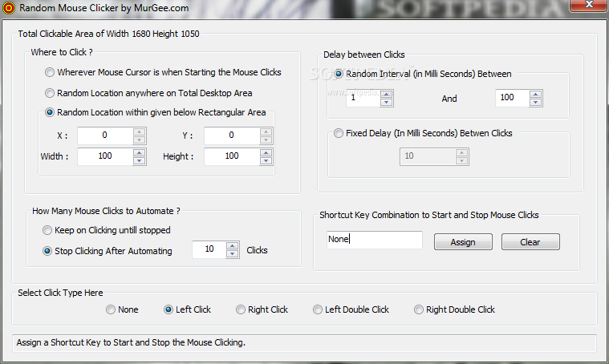Decrease the number of Clicks to automate
Viewport: 609px width, 364px height.
[x=232, y=254]
